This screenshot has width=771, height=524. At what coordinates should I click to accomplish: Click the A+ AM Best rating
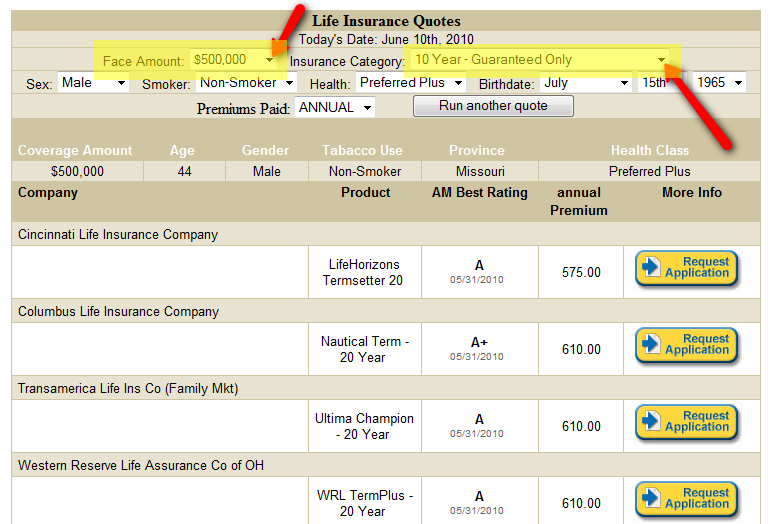pyautogui.click(x=479, y=342)
